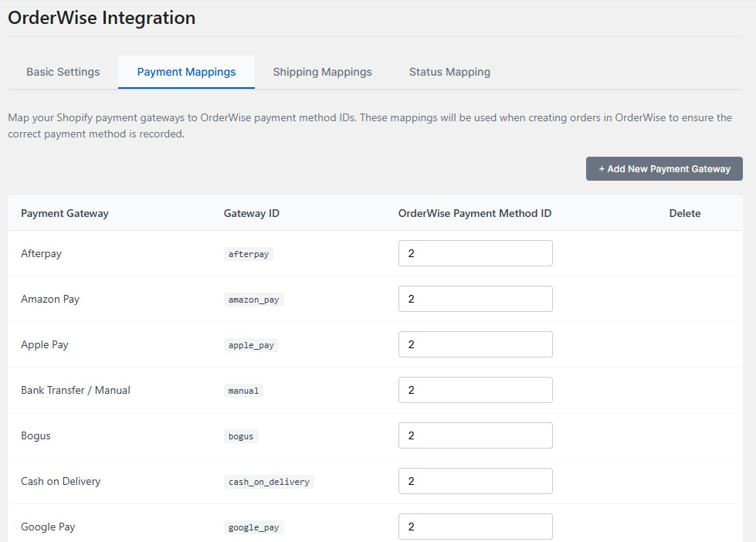
Task: Go to the Status Mapping tab
Action: 450,72
